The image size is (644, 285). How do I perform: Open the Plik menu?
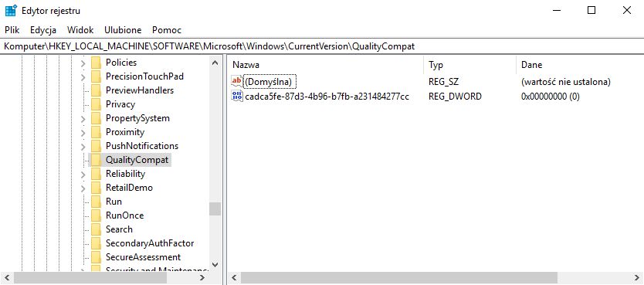point(12,30)
